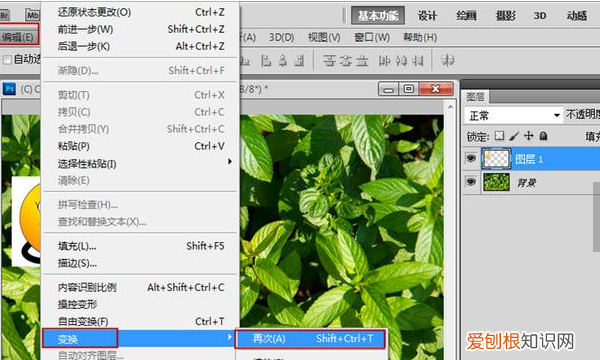Toggle lock position cross-arrow icon
The height and width of the screenshot is (360, 600).
point(528,136)
